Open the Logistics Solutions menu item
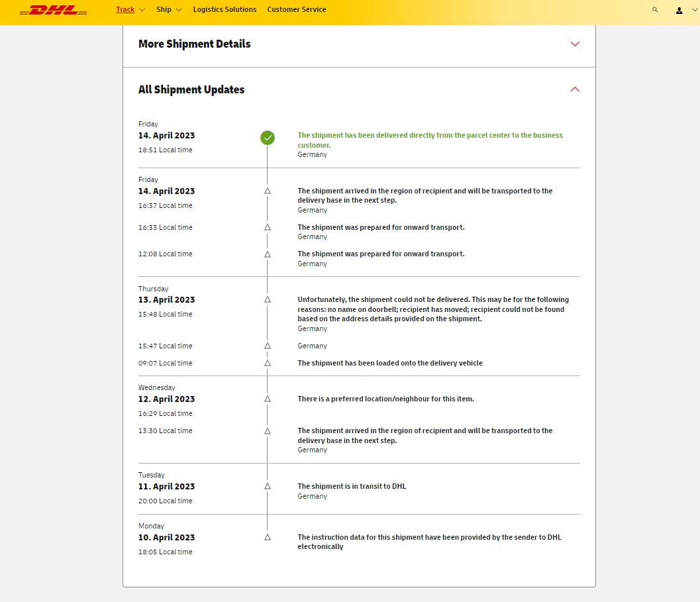 225,10
